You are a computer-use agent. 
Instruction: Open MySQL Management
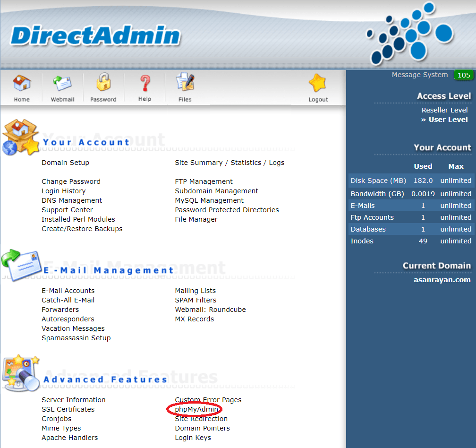[x=209, y=200]
